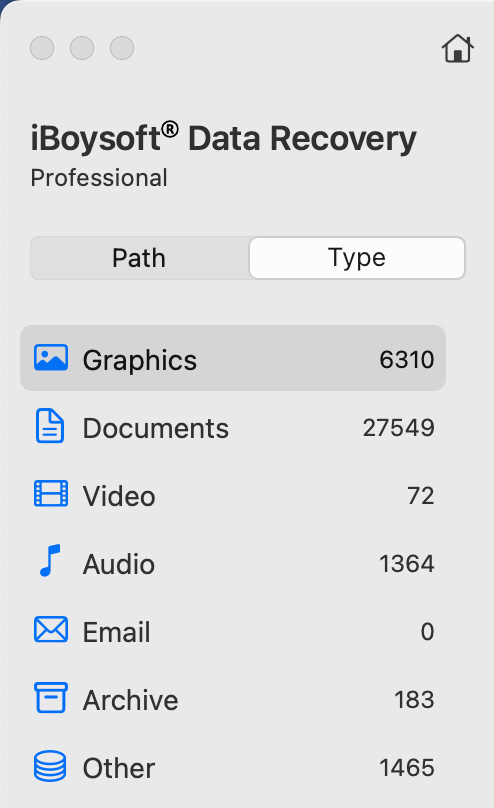Switch to the Type tab
Viewport: 494px width, 808px height.
(x=357, y=258)
